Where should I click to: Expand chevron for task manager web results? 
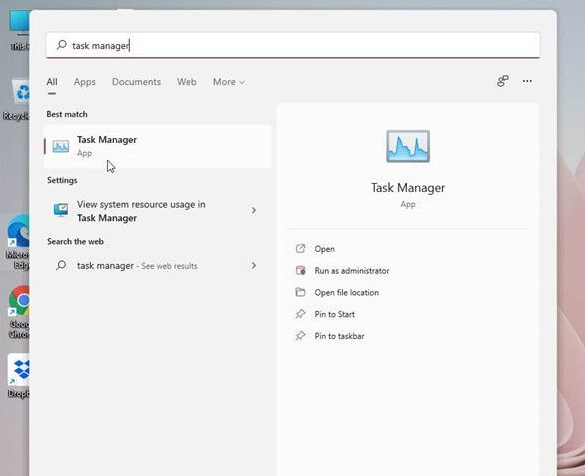(254, 265)
